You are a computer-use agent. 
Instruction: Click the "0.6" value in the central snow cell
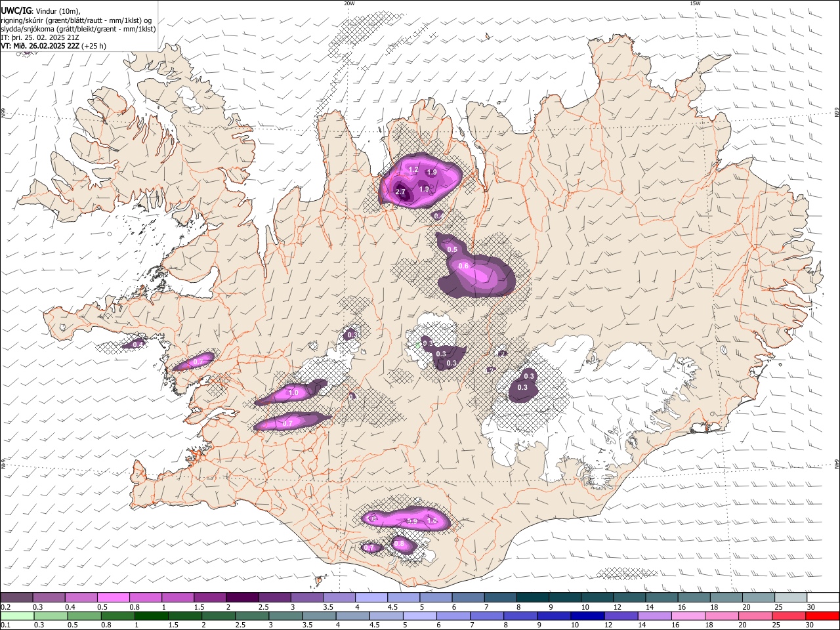(463, 266)
